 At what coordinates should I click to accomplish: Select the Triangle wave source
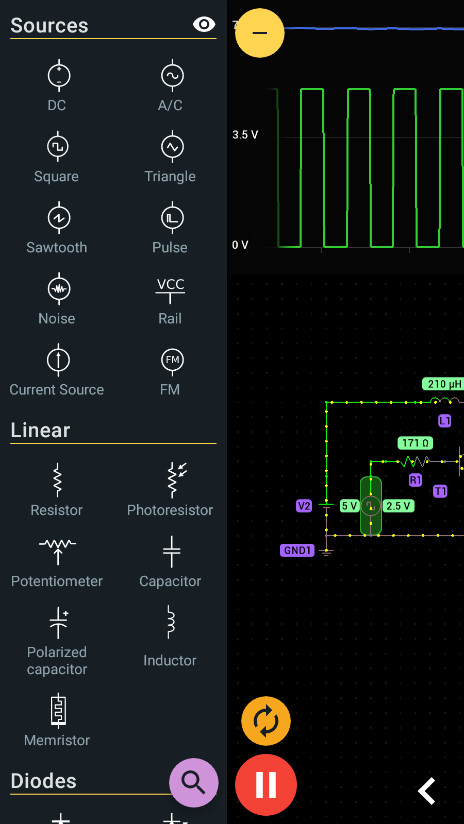point(171,157)
